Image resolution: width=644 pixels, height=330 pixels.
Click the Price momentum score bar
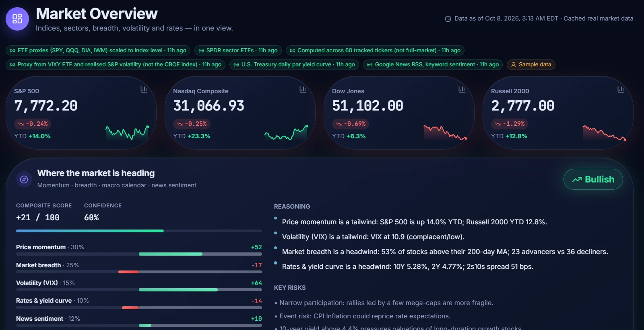point(139,254)
